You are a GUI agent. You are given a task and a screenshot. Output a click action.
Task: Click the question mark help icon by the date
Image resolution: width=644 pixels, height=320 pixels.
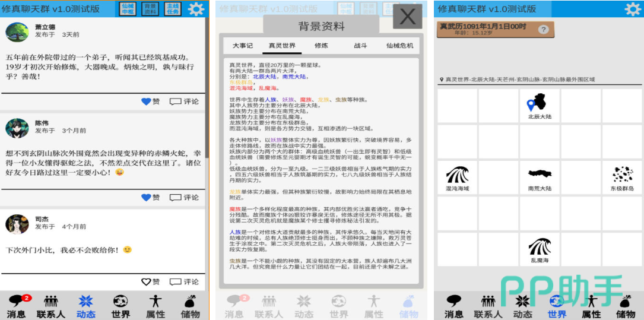click(543, 30)
